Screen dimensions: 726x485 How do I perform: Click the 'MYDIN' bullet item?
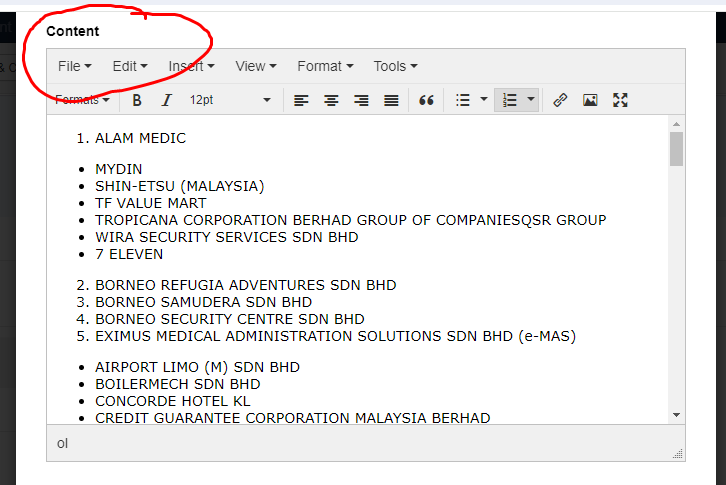(x=119, y=169)
